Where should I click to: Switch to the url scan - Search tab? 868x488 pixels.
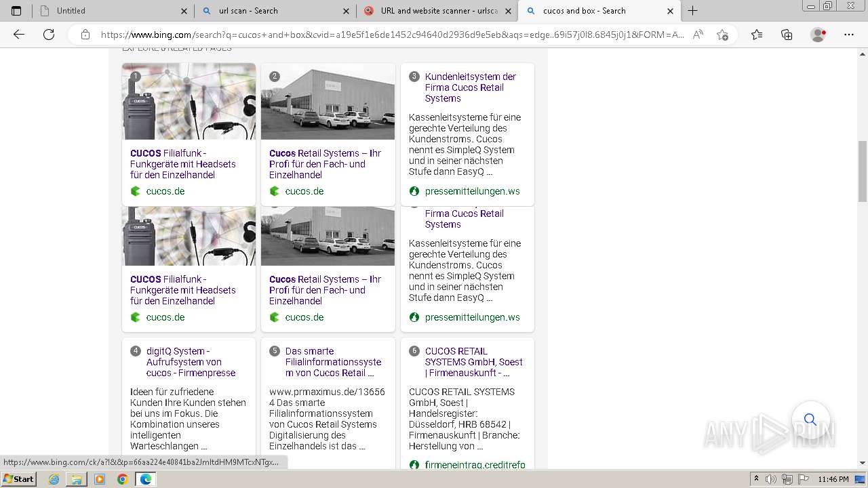click(x=275, y=11)
